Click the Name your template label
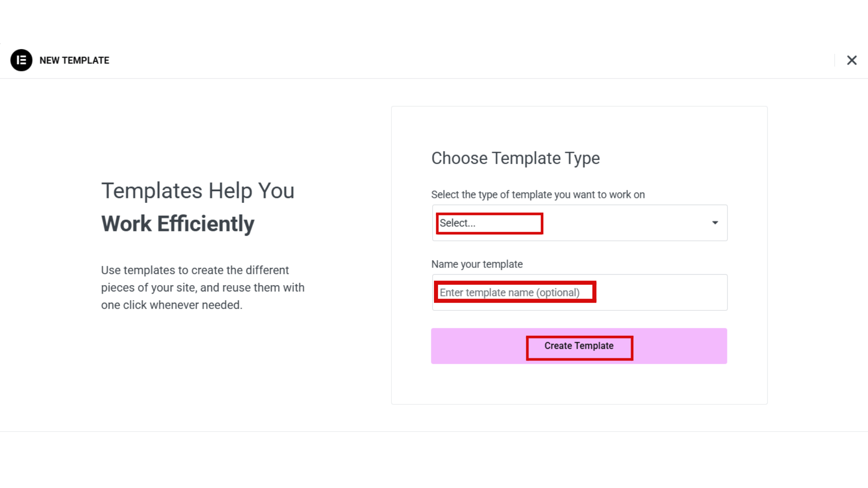 pos(477,264)
